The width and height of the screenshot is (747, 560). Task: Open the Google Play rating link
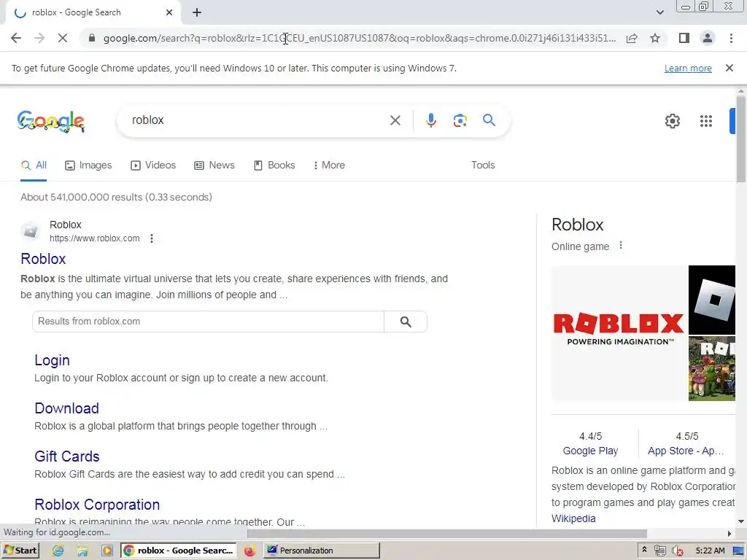[x=590, y=451]
